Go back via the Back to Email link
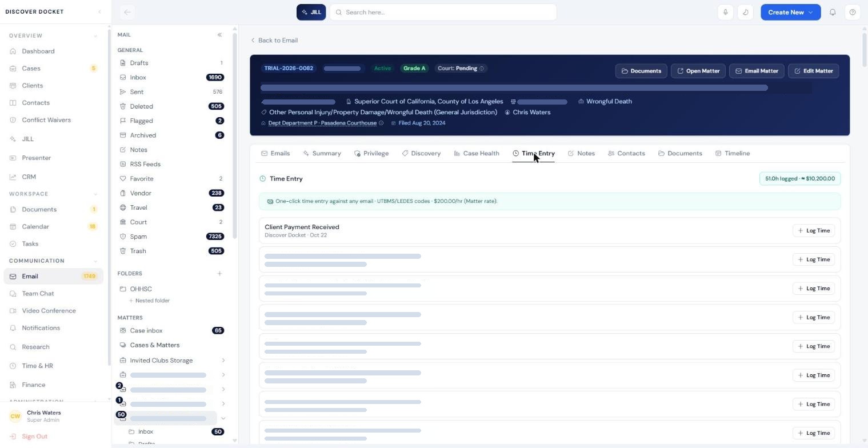The image size is (868, 448). click(274, 41)
